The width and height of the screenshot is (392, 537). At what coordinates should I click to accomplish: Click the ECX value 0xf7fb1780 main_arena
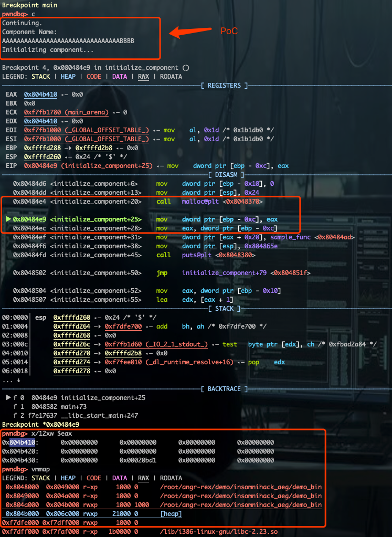(66, 112)
